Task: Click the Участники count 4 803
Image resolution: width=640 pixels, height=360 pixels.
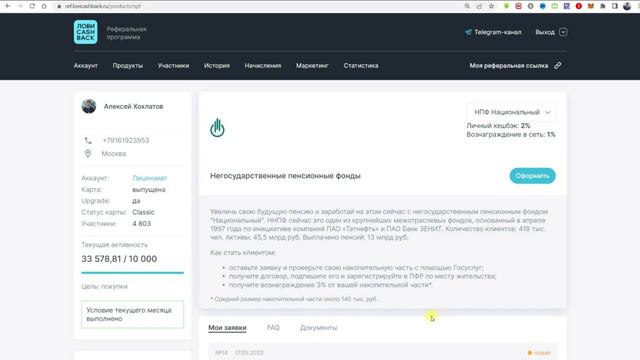Action: click(142, 224)
